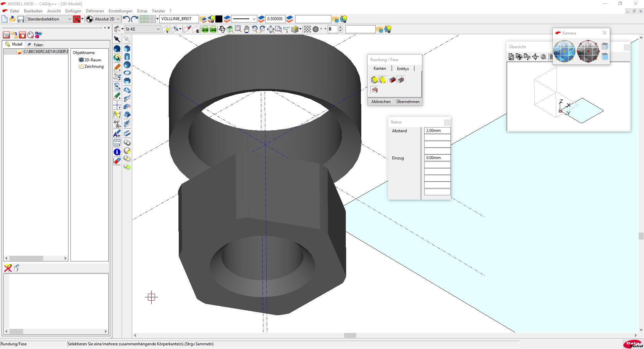Click the black color swatch
The height and width of the screenshot is (349, 644).
[219, 19]
